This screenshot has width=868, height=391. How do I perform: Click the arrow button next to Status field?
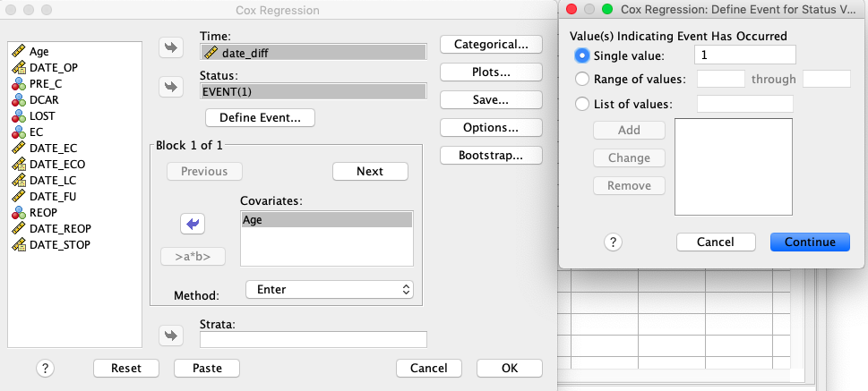(x=170, y=87)
